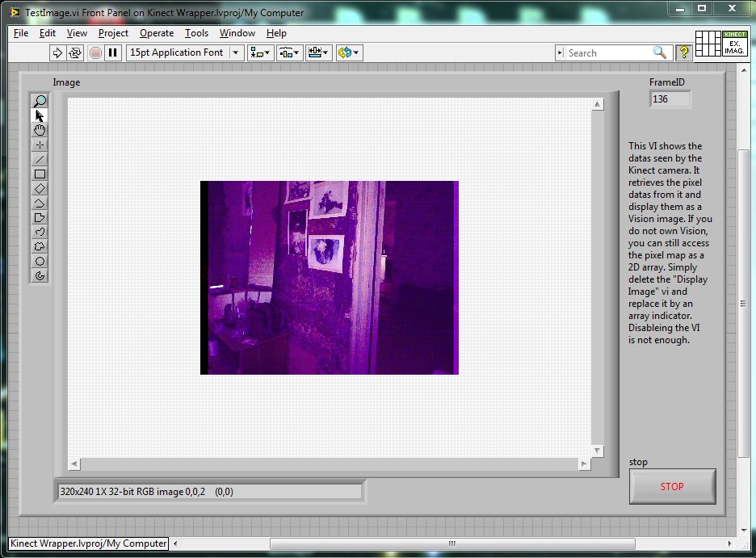
Task: Toggle Run Continuously mode
Action: 75,52
